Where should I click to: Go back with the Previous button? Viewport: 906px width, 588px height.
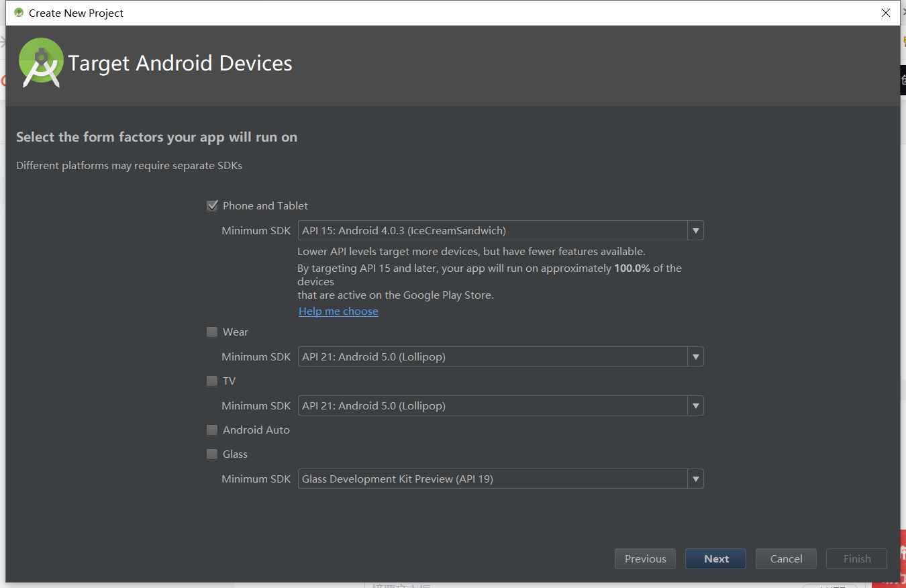[645, 559]
